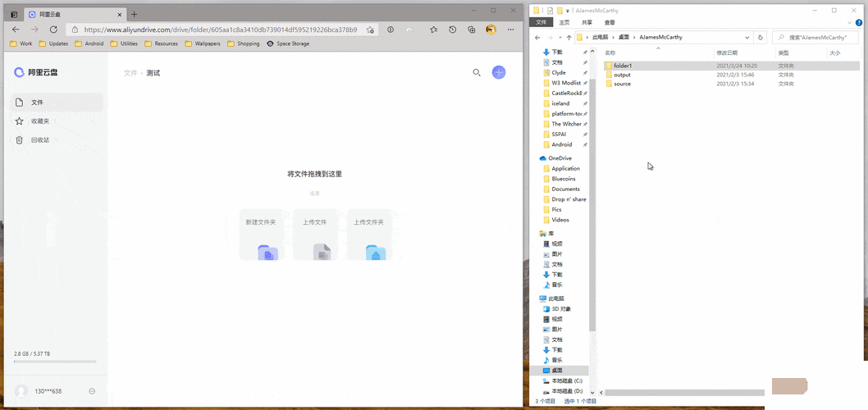Open the 查看 ribbon tab in File Explorer
868x410 pixels.
610,23
